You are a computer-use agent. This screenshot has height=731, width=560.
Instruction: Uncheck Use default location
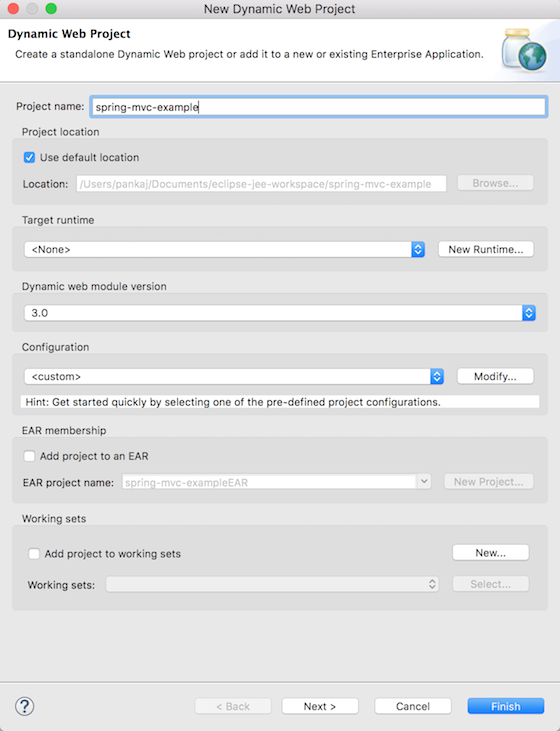coord(29,158)
